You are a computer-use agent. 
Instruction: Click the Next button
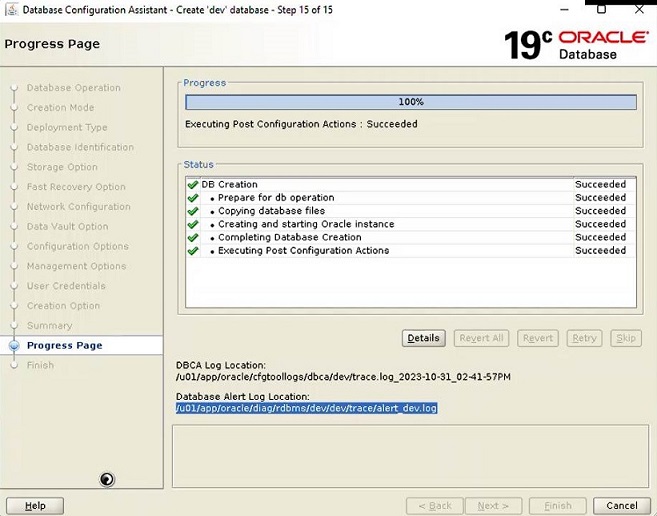point(494,506)
